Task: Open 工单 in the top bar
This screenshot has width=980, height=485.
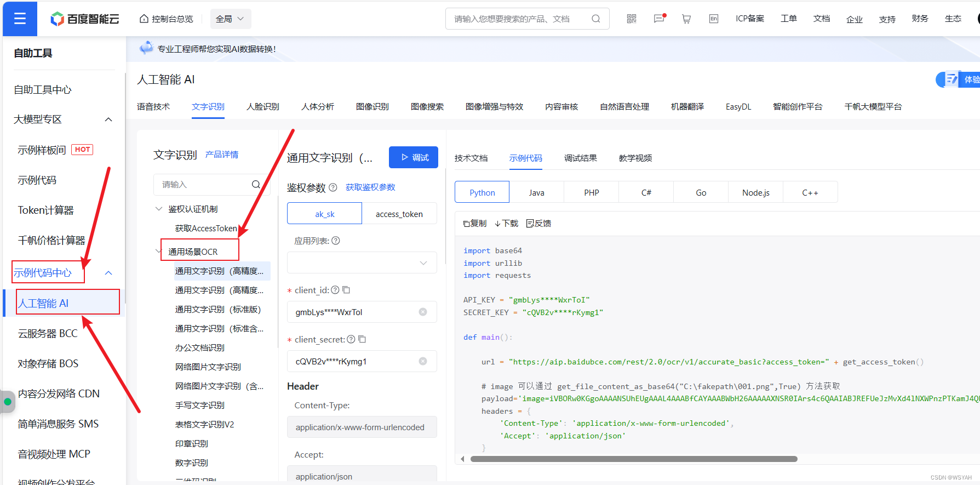Action: click(789, 19)
